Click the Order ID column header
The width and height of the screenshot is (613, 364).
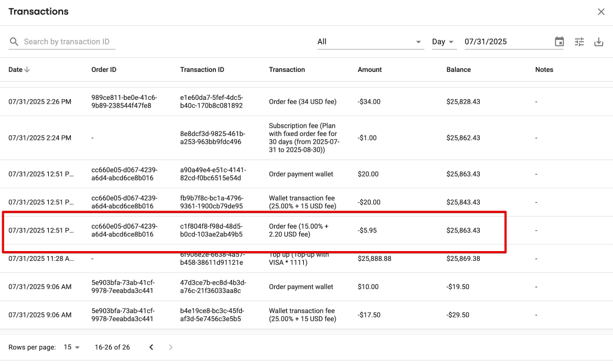tap(104, 70)
